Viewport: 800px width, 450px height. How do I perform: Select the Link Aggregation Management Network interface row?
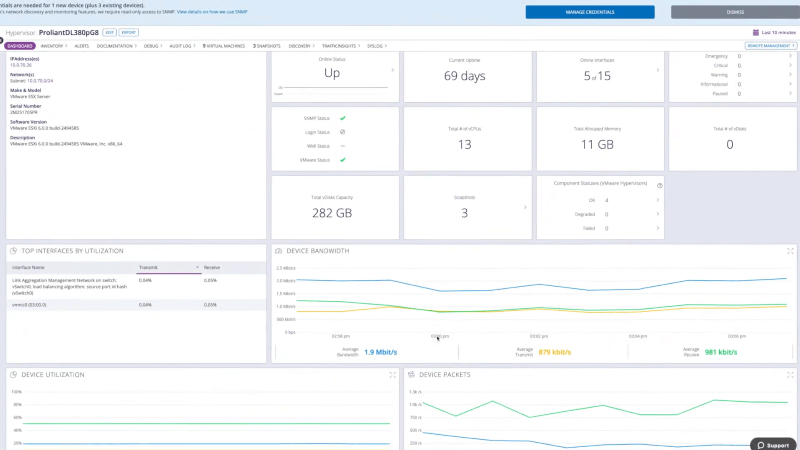pyautogui.click(x=136, y=287)
